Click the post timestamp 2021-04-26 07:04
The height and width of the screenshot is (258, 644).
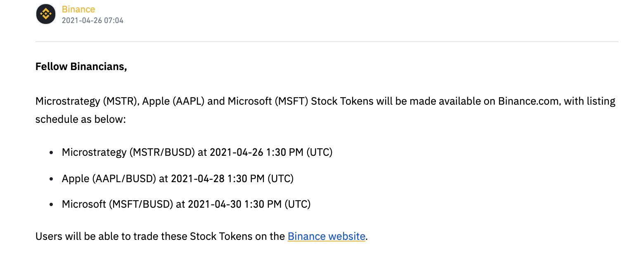92,20
